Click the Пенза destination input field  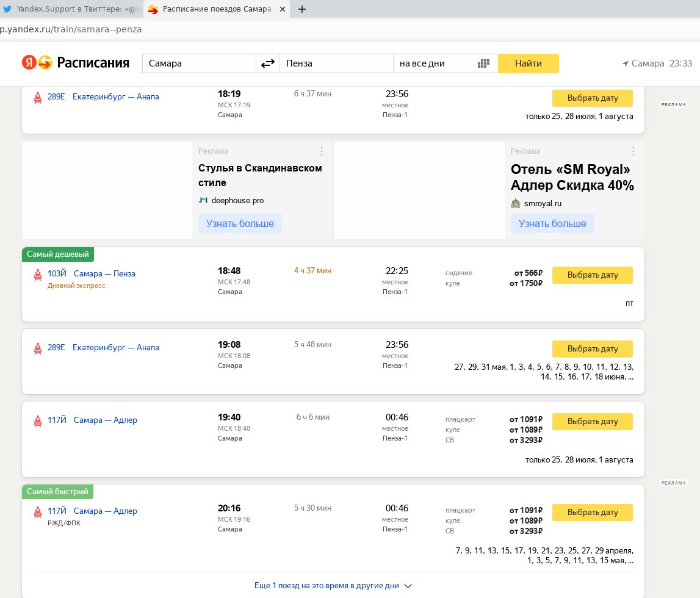(x=336, y=63)
